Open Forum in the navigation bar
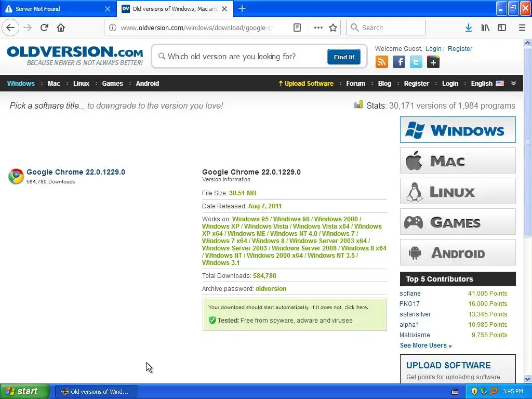This screenshot has height=399, width=532. pyautogui.click(x=355, y=84)
